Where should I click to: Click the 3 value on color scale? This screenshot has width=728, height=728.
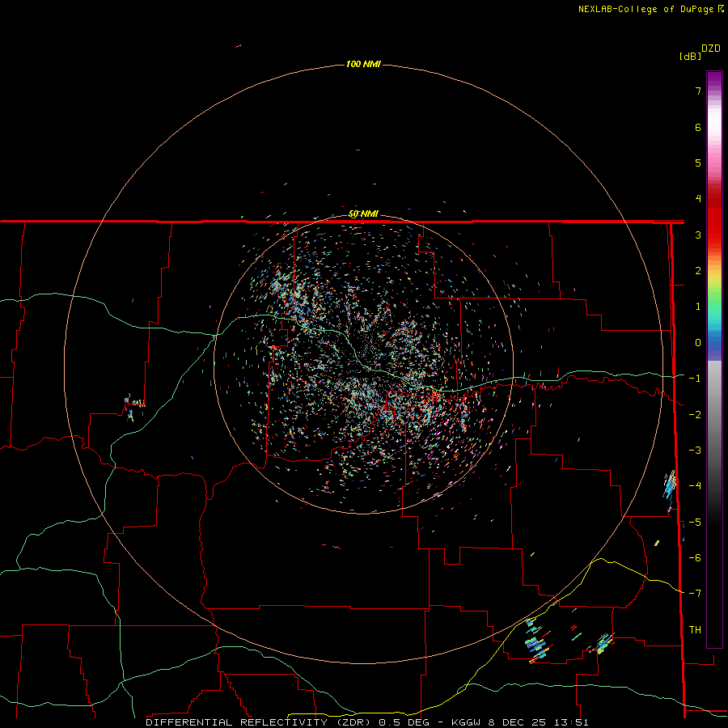pos(698,235)
